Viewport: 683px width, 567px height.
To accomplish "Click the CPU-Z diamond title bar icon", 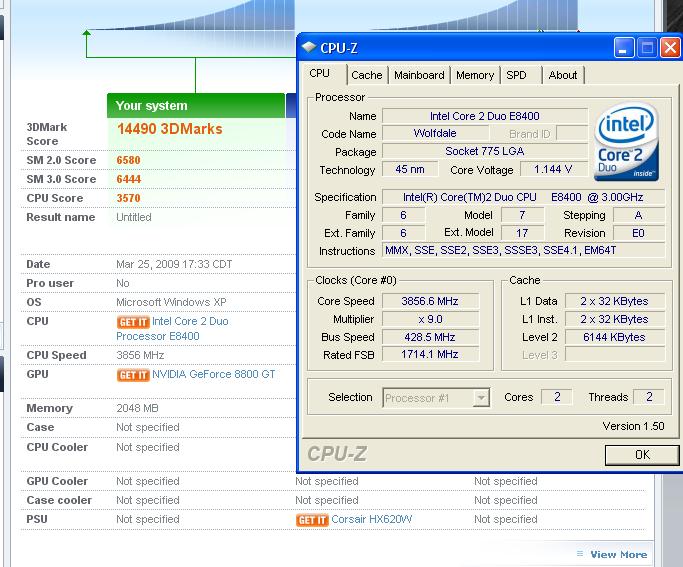I will (x=309, y=47).
